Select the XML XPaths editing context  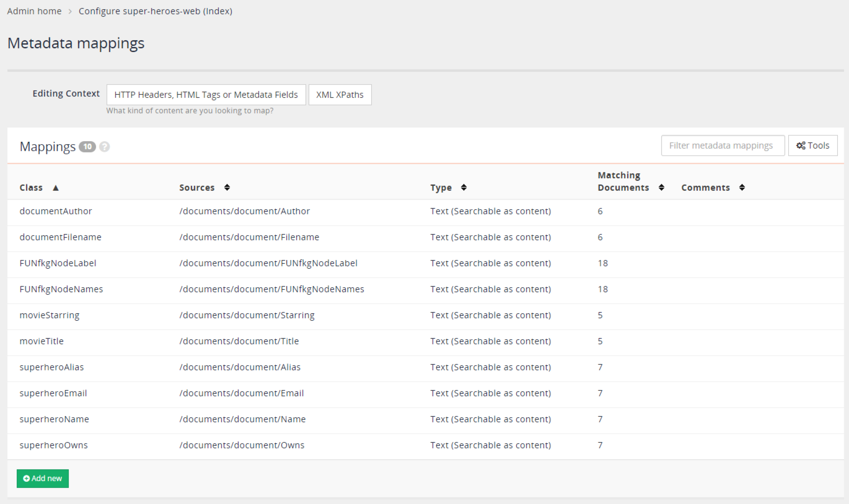pyautogui.click(x=340, y=94)
